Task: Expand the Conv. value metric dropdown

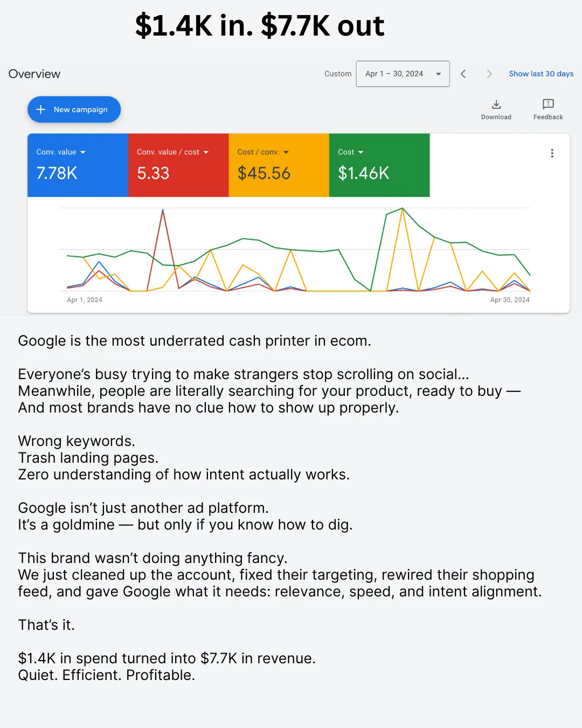Action: coord(83,153)
